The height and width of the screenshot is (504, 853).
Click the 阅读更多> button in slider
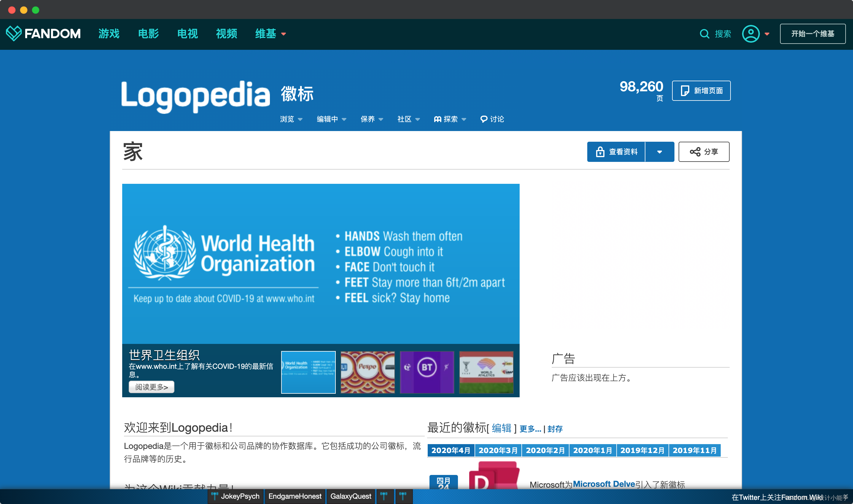click(x=151, y=387)
